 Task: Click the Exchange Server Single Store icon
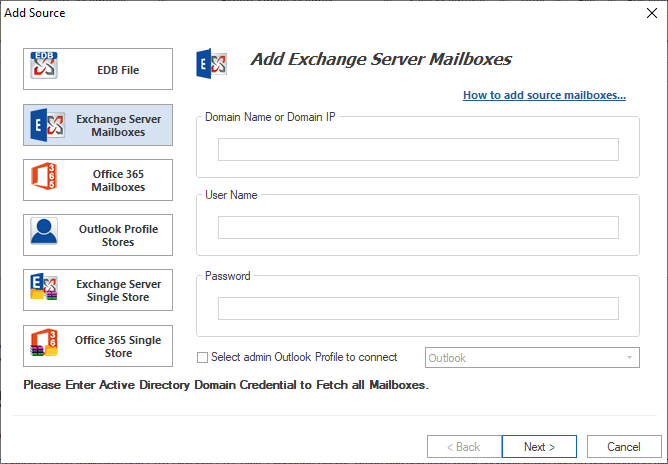pyautogui.click(x=44, y=287)
